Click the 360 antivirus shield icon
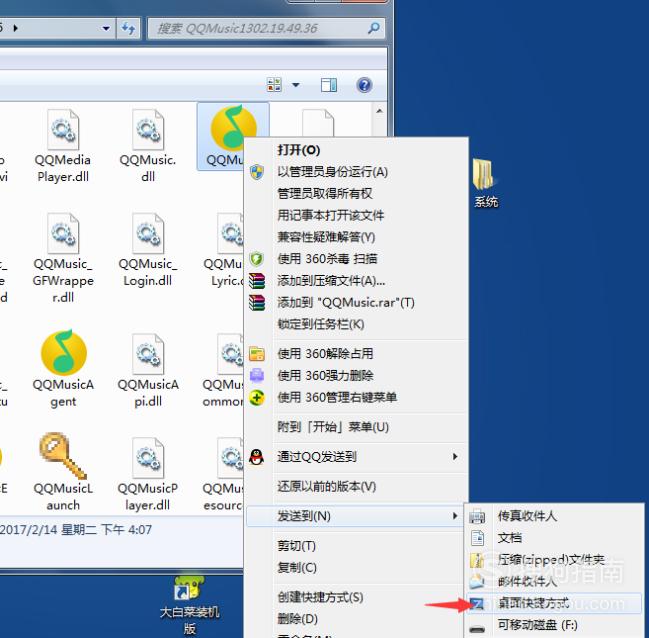The image size is (649, 638). 257,259
